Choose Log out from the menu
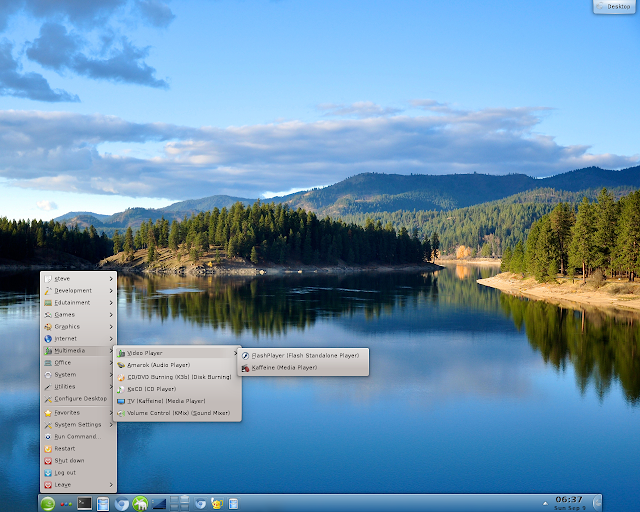The width and height of the screenshot is (640, 512). click(78, 473)
